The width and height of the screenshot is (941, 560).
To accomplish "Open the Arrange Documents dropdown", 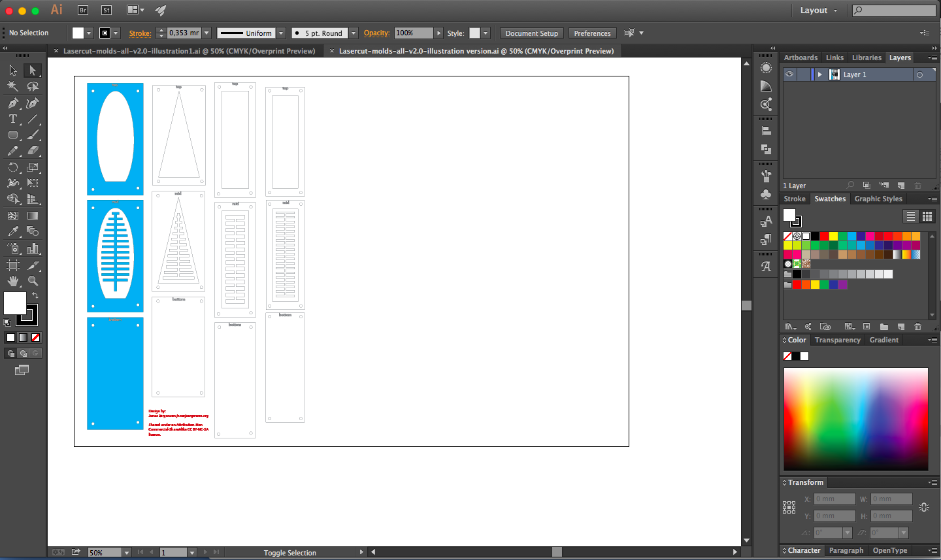I will (x=135, y=10).
